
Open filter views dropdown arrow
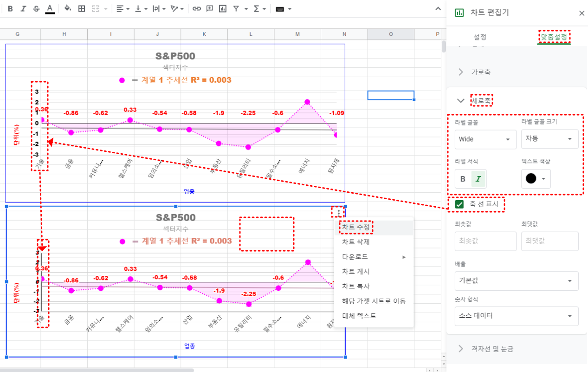pos(246,8)
